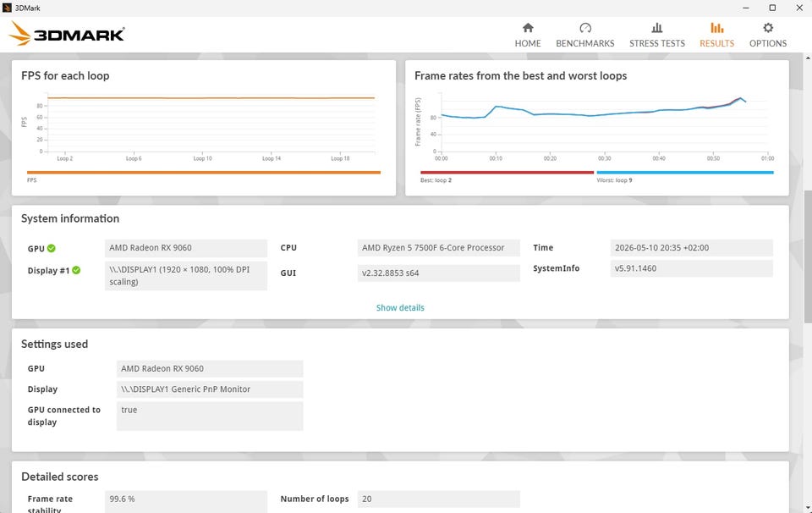Image resolution: width=812 pixels, height=513 pixels.
Task: Click the 00:30 time axis label
Action: pyautogui.click(x=604, y=158)
